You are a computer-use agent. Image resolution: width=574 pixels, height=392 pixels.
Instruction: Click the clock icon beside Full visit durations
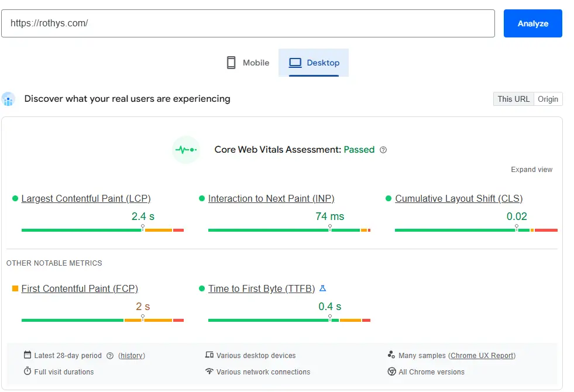tap(27, 372)
